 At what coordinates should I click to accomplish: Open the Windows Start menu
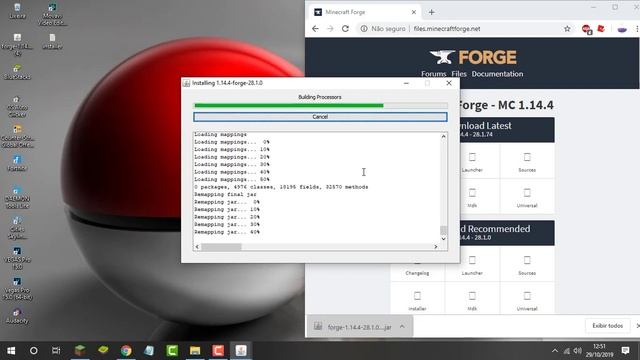pos(11,351)
